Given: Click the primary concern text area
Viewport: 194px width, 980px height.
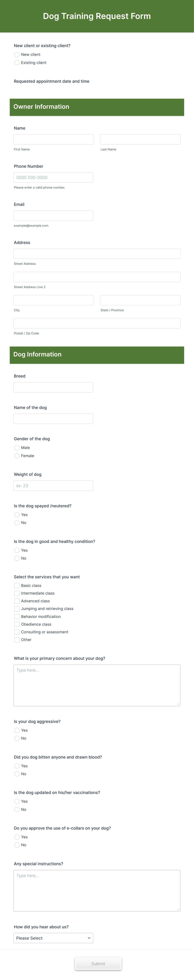Looking at the screenshot, I should click(x=97, y=685).
